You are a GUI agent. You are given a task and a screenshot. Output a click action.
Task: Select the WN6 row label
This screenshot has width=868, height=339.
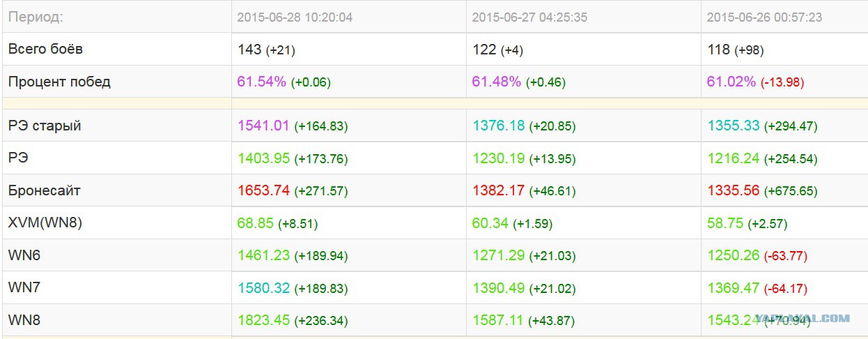tap(24, 255)
